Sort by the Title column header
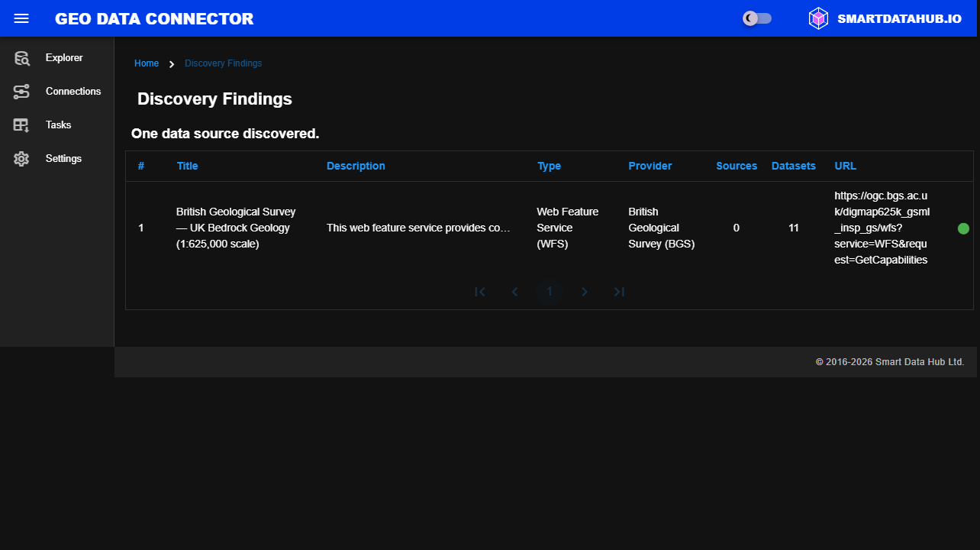The width and height of the screenshot is (980, 550). point(187,166)
